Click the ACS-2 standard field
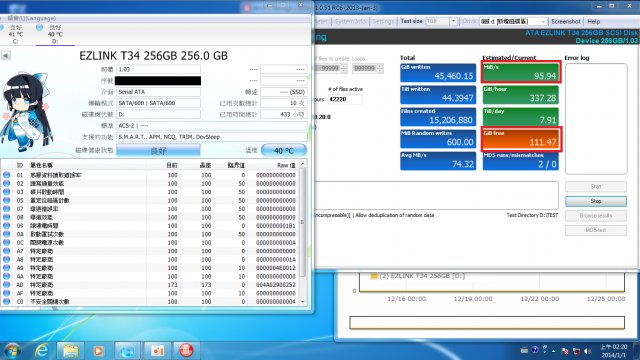Screen dimensions: 640x360 [211, 126]
